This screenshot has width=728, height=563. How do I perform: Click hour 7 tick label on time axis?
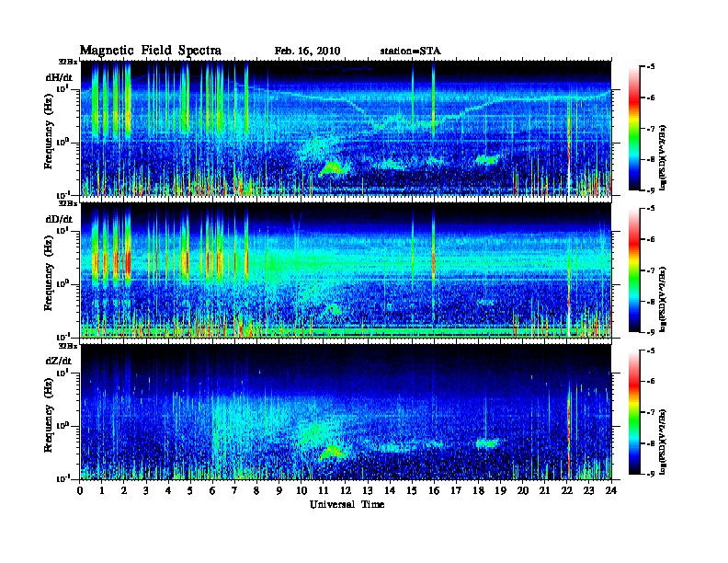click(x=235, y=490)
